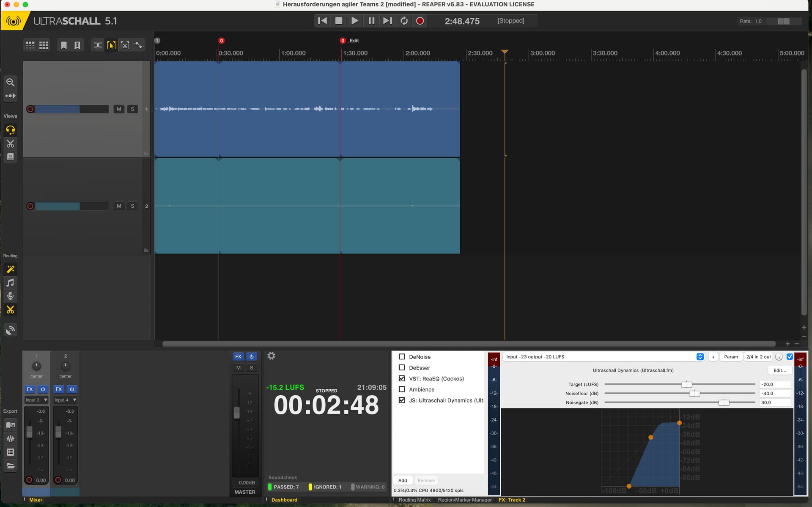Click the cut-selection scissors toolbar icon
Screen dimensions: 812x507
click(x=125, y=45)
